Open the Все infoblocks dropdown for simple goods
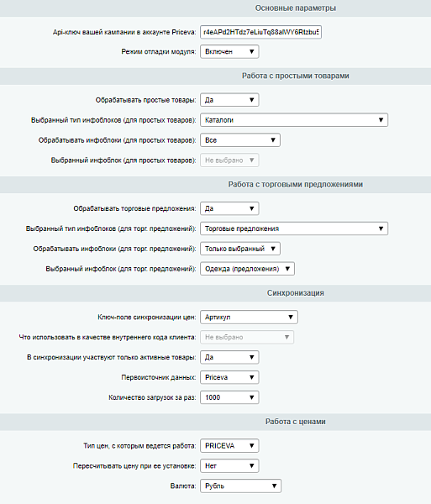The width and height of the screenshot is (431, 504). [240, 140]
